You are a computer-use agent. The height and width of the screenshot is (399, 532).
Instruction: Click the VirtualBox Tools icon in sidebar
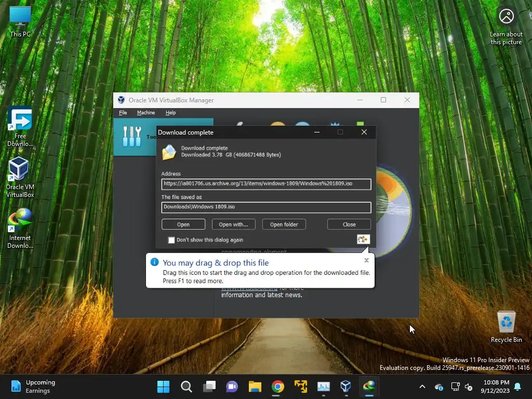131,137
